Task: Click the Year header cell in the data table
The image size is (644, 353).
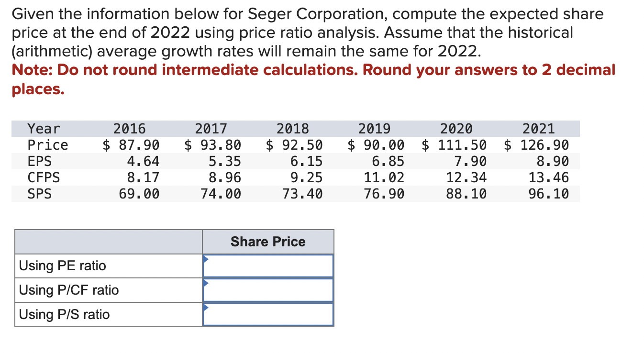Action: point(43,128)
